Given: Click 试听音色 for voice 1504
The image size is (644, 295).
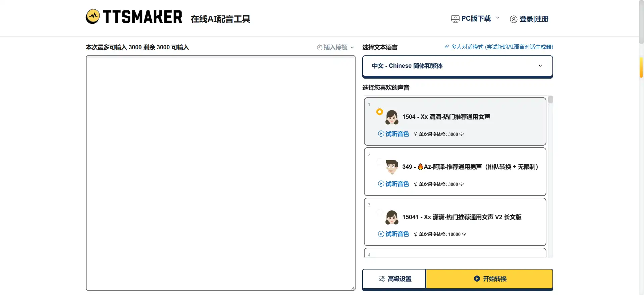Looking at the screenshot, I should click(393, 134).
